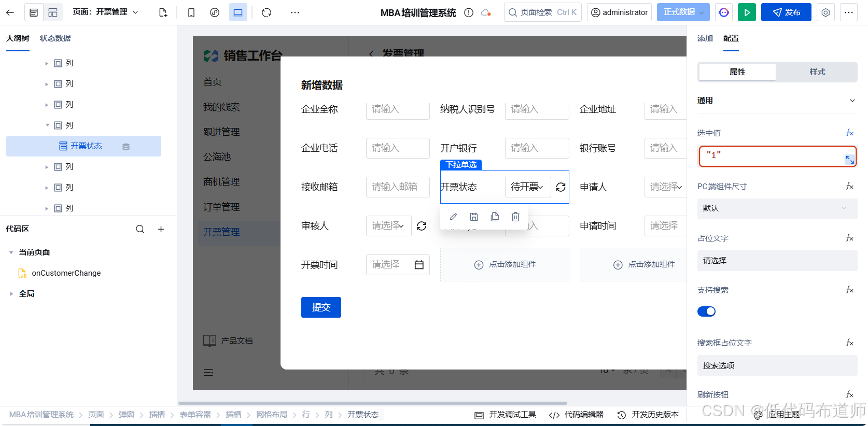
Task: Click the back arrow in top toolbar
Action: click(10, 12)
